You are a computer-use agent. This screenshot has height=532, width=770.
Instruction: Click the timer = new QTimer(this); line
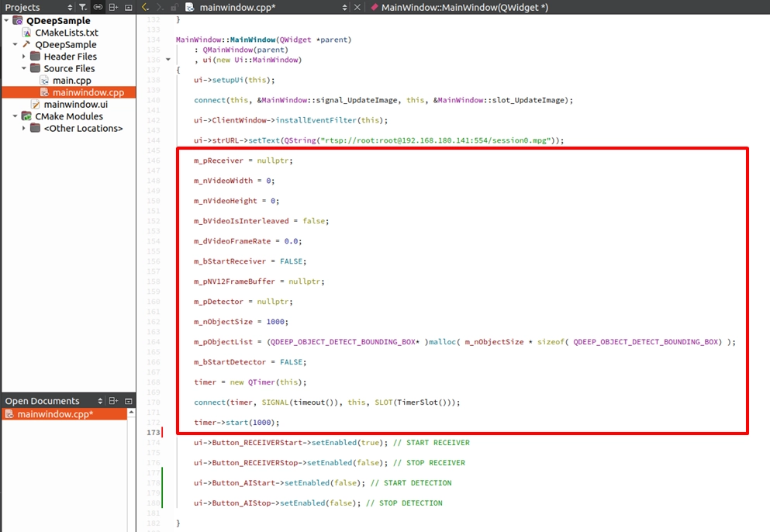tap(250, 382)
